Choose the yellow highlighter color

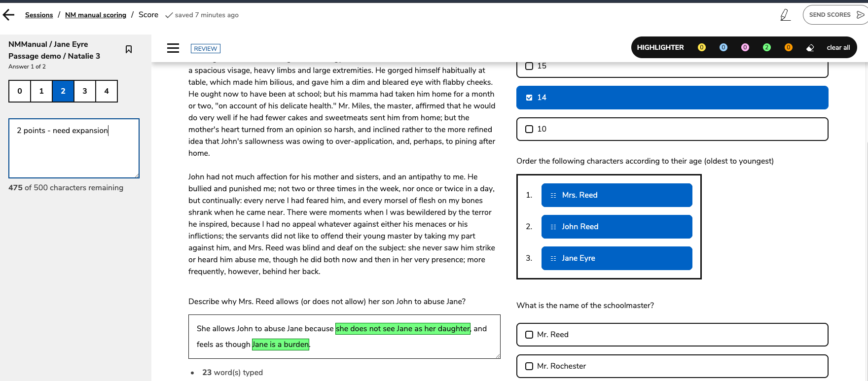point(701,48)
